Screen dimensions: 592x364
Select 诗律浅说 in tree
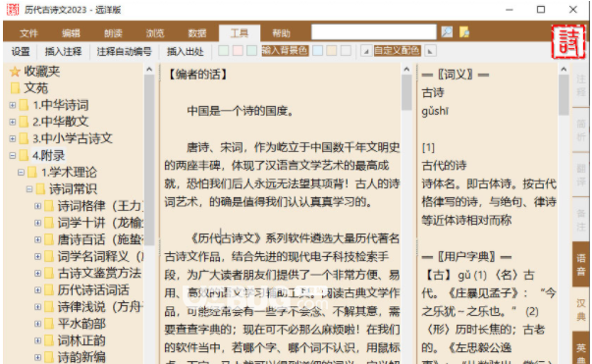[100, 306]
